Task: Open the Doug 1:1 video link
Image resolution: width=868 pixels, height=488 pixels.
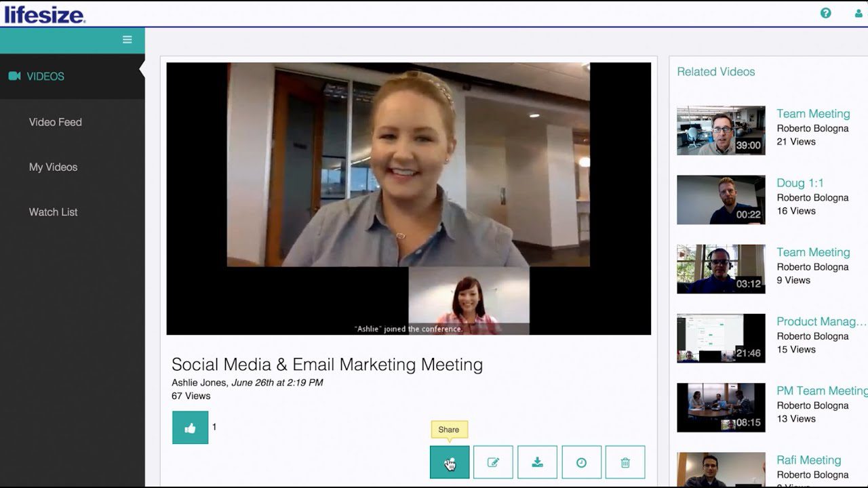Action: [800, 183]
